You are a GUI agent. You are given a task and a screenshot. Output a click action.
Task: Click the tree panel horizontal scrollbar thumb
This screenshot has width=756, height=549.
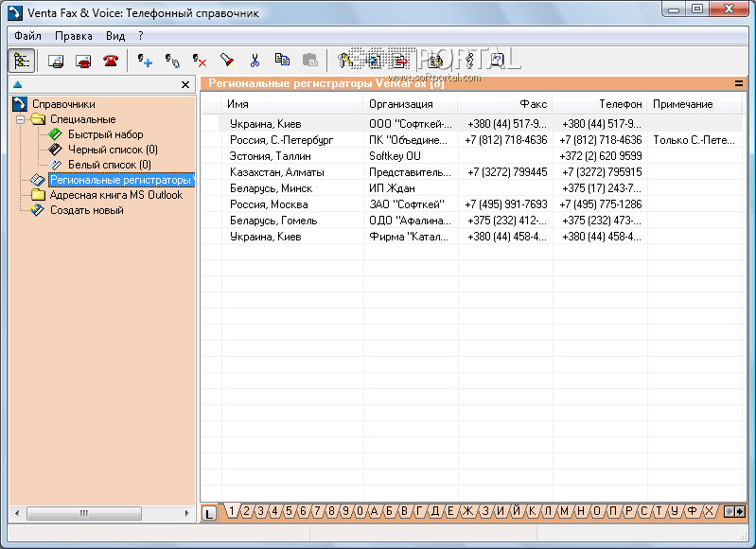(x=84, y=513)
